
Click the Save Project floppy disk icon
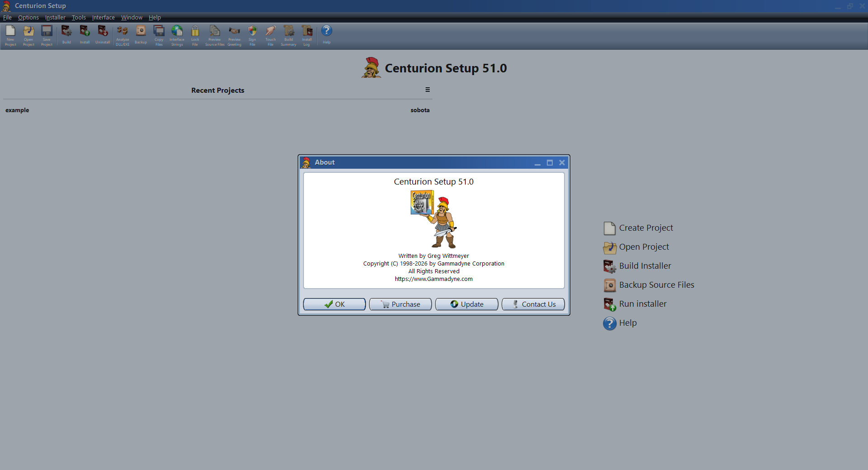pos(47,35)
